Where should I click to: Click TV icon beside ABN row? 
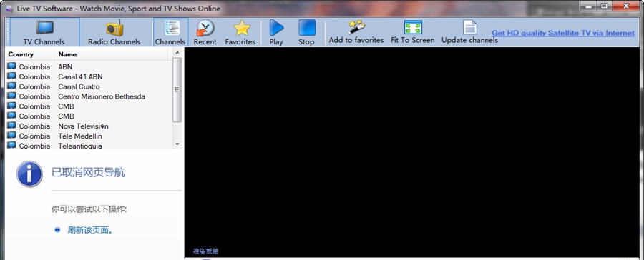click(12, 66)
